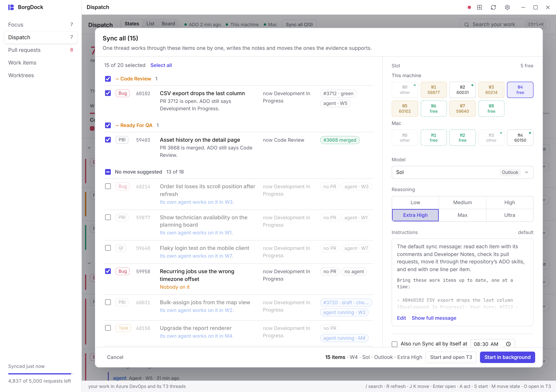Uncheck Asset history item 59403
Screen dimensions: 556x392
coord(108,140)
